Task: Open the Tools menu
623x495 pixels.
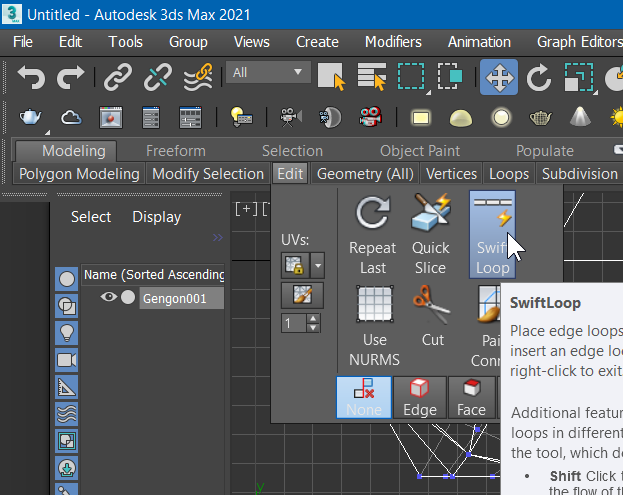Action: pos(126,42)
